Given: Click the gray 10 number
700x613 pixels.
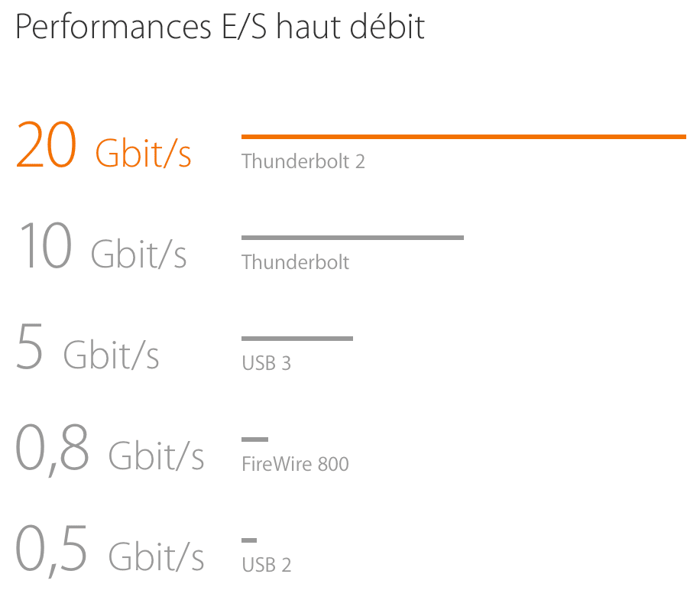Looking at the screenshot, I should [46, 245].
